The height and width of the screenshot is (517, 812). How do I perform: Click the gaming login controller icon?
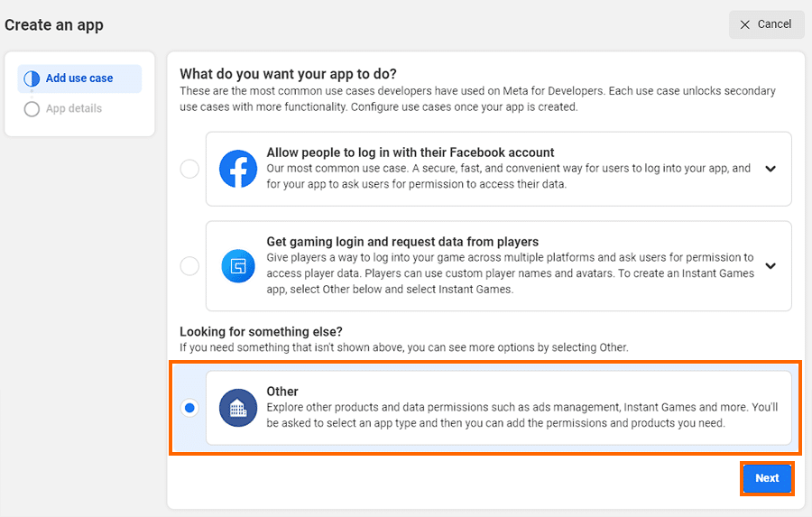point(238,266)
